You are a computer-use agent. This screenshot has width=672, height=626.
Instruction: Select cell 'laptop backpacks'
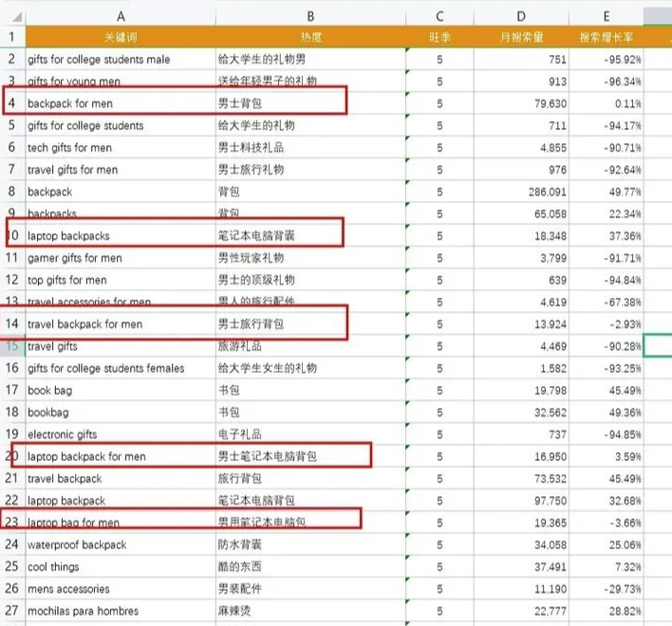pos(121,235)
